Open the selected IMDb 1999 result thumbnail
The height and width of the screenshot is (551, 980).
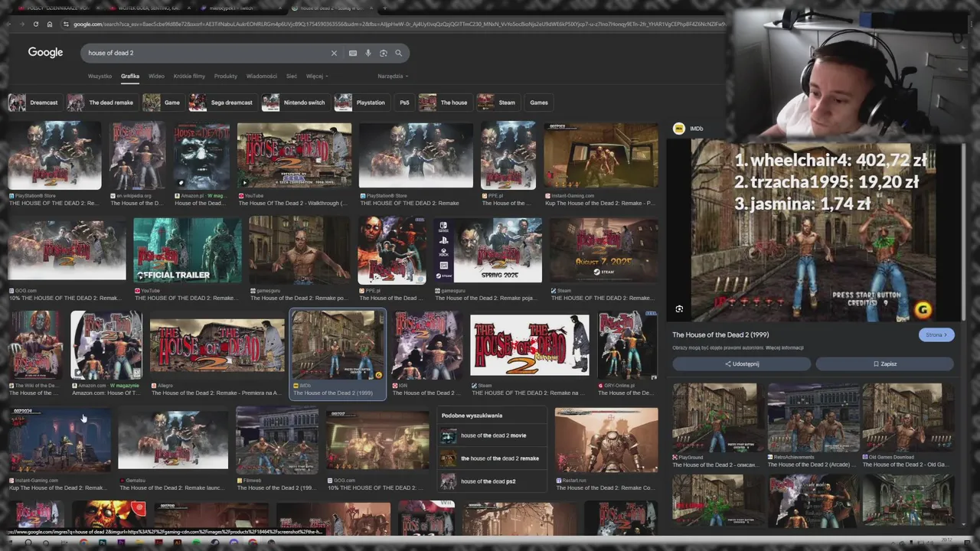pos(338,345)
